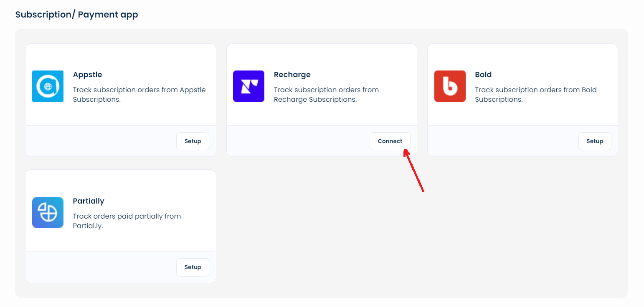Select the Partially card title
The height and width of the screenshot is (307, 644).
(x=89, y=201)
